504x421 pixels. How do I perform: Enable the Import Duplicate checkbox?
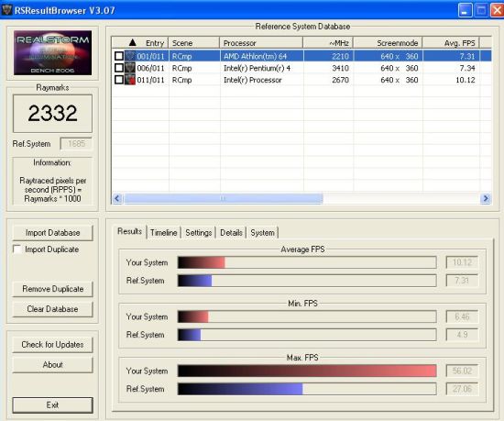pos(17,249)
